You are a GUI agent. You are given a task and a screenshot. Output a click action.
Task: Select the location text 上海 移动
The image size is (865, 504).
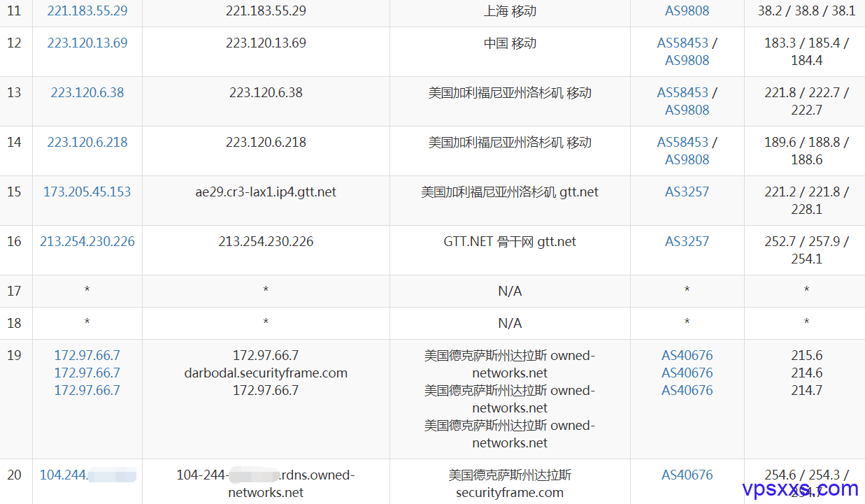coord(510,11)
